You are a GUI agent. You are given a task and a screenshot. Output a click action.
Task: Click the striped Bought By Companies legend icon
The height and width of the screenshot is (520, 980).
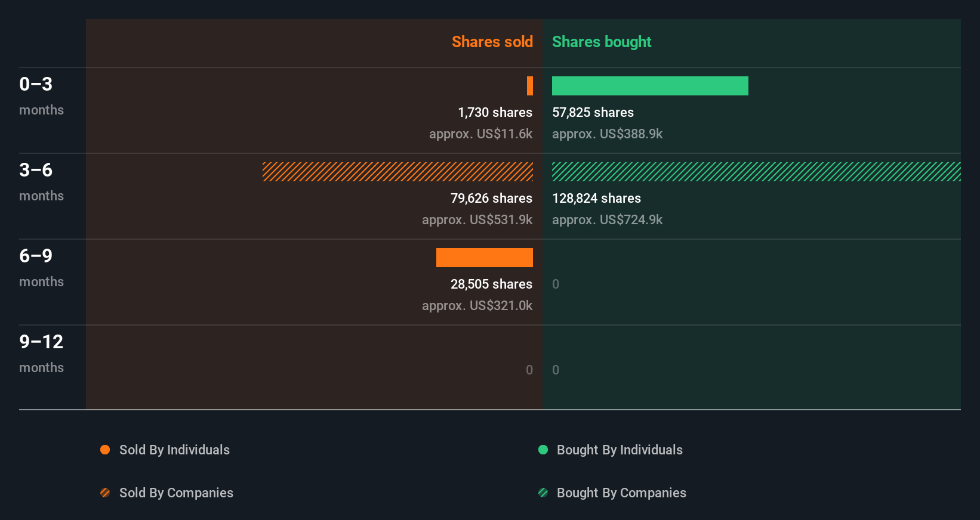click(543, 493)
